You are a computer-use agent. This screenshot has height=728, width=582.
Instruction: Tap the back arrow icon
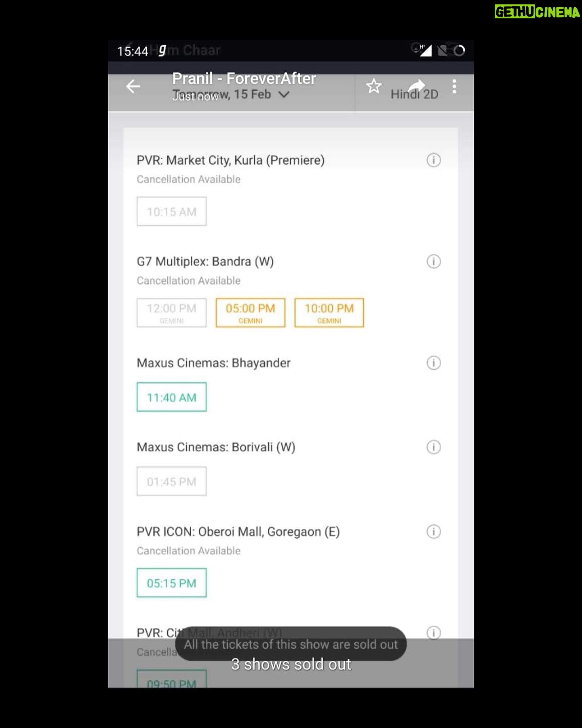pos(133,86)
